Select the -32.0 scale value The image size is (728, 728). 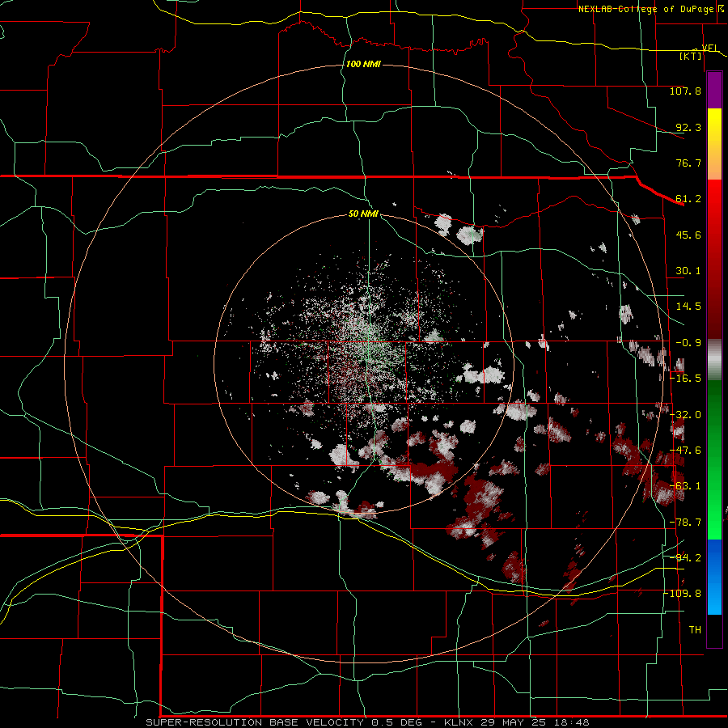[x=685, y=415]
